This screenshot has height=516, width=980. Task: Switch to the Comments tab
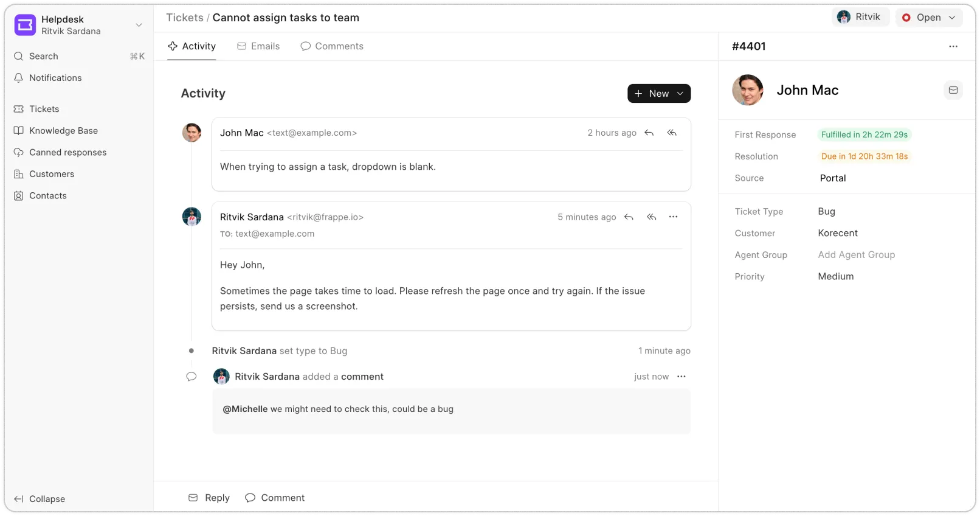(x=332, y=46)
